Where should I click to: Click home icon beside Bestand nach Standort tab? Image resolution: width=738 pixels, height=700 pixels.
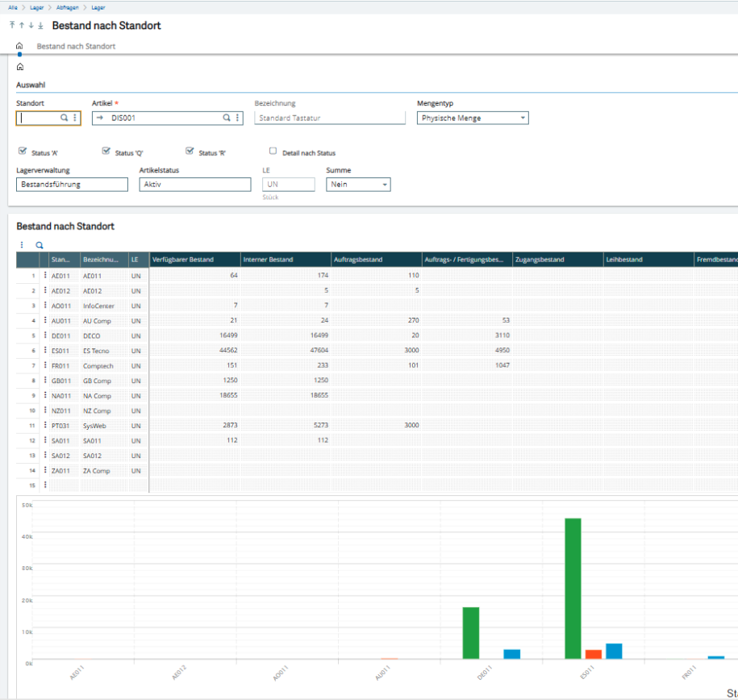point(19,46)
